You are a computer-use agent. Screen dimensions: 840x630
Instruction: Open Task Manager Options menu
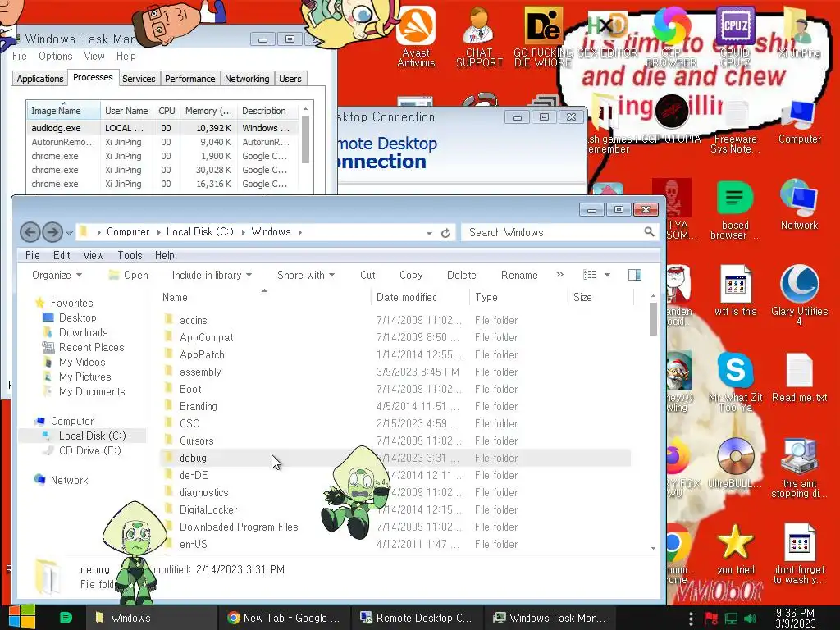[55, 57]
